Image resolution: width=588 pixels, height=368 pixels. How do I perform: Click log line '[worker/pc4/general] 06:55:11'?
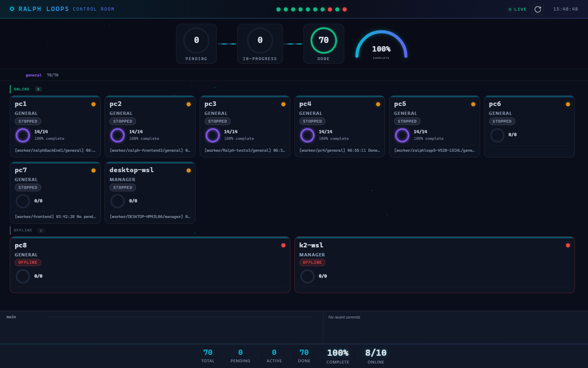[x=340, y=150]
